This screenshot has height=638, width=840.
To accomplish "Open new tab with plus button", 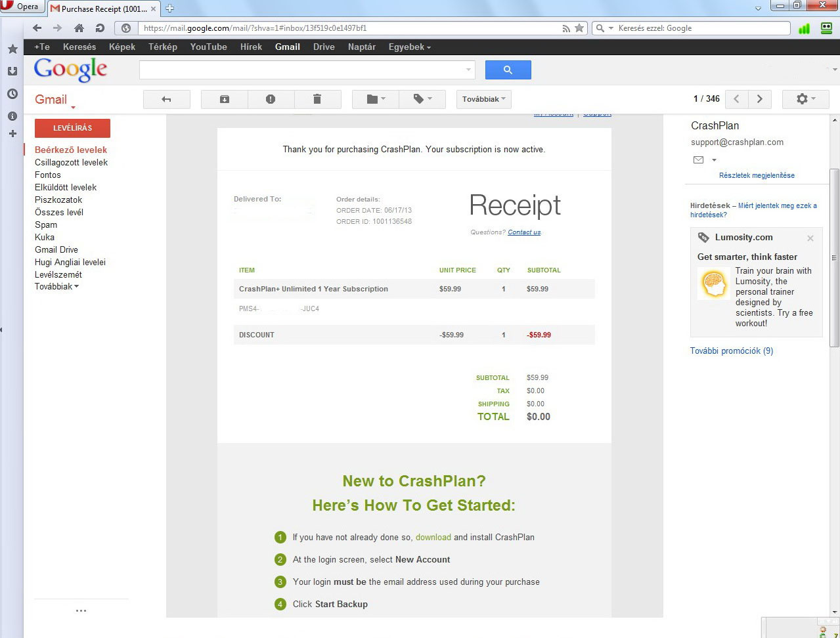I will (169, 8).
